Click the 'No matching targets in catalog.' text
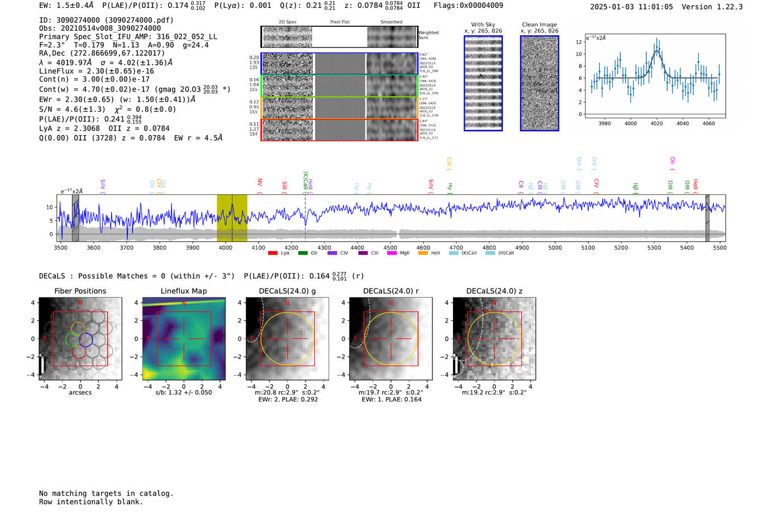Screen dimensions: 782x532 (x=106, y=493)
